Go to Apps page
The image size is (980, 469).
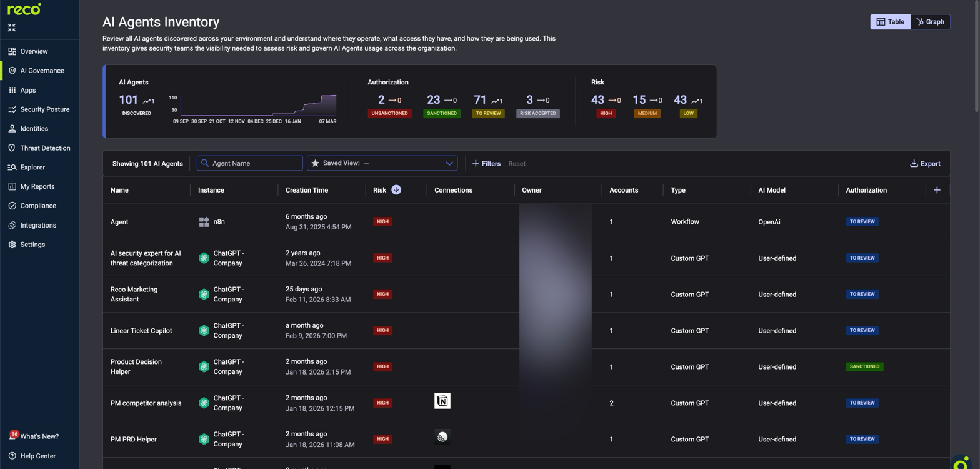pos(28,90)
